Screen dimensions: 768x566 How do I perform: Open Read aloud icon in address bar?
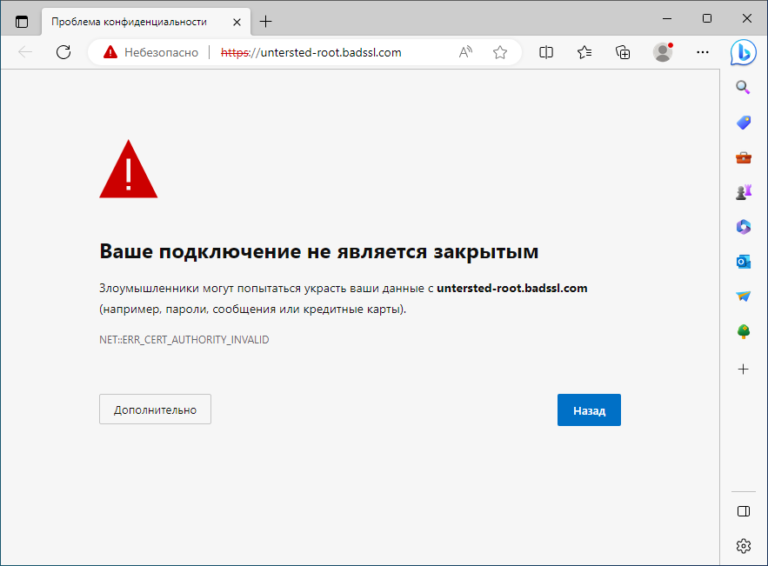click(x=465, y=52)
